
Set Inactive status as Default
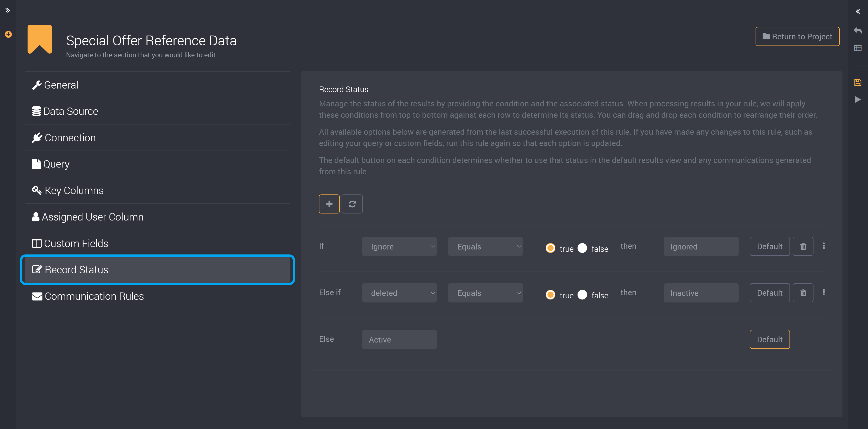[770, 293]
